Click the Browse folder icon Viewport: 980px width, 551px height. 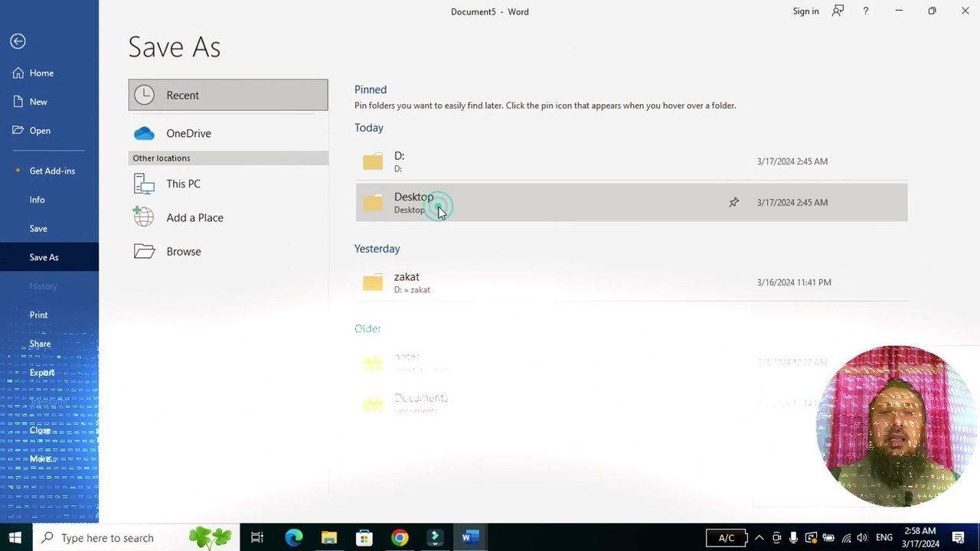tap(144, 251)
